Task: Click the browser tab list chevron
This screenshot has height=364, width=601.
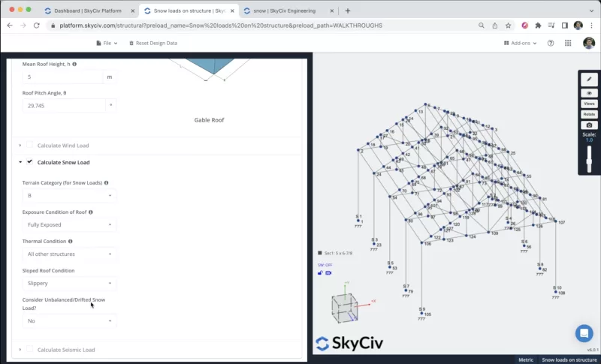Action: (x=591, y=11)
